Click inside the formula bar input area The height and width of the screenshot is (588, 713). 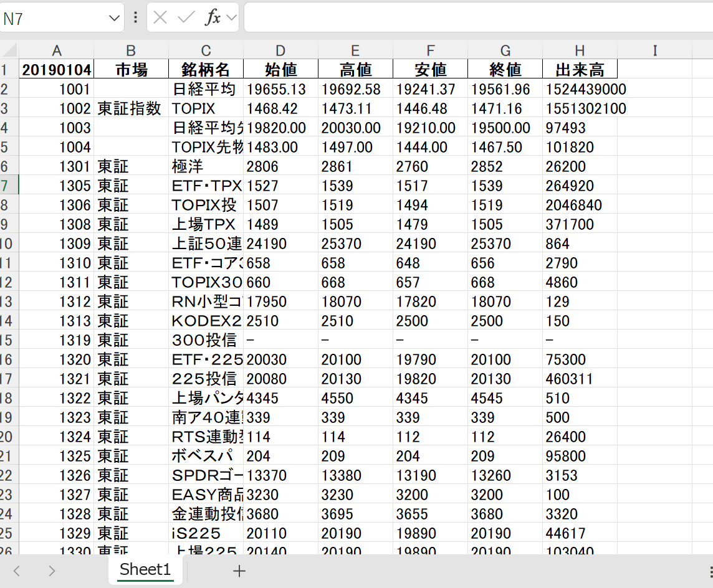(x=474, y=17)
